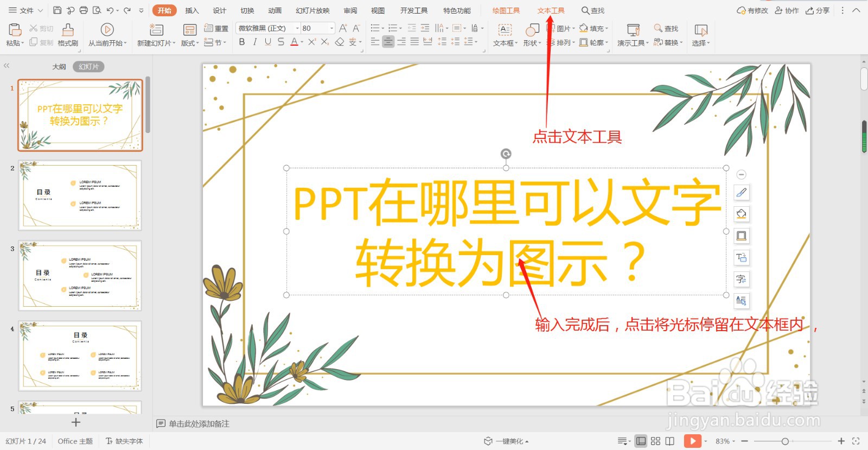Click the zoom in plus button
Image resolution: width=868 pixels, height=450 pixels.
(x=841, y=441)
